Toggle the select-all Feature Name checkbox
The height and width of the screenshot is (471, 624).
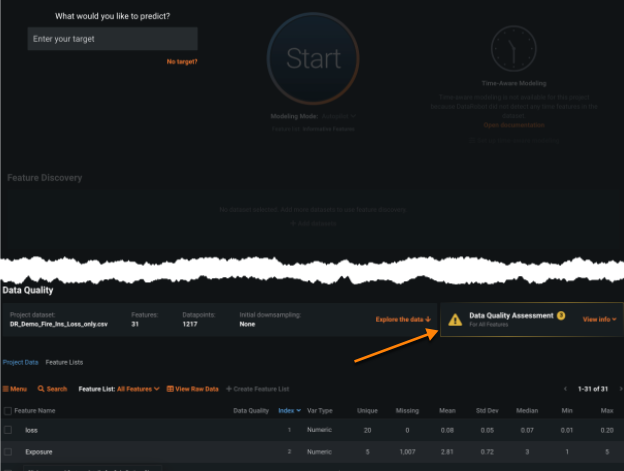point(8,411)
